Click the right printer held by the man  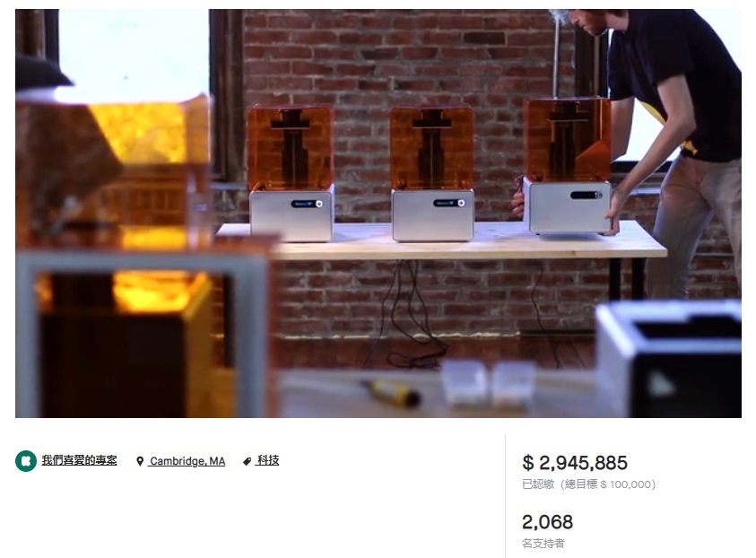click(568, 165)
